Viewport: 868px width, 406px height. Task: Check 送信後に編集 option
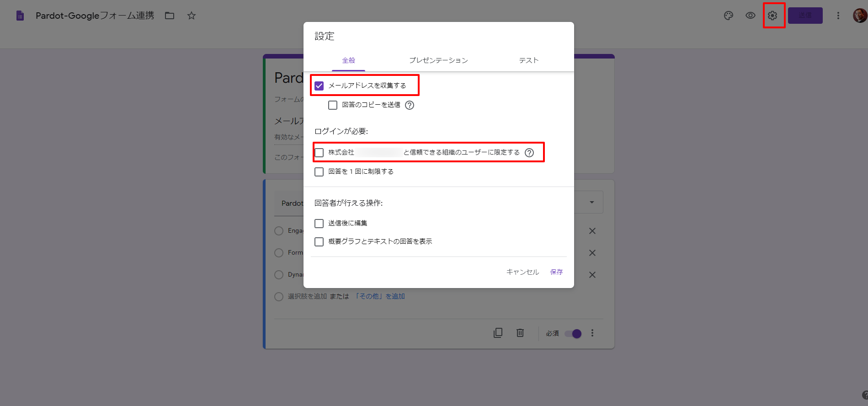point(319,224)
